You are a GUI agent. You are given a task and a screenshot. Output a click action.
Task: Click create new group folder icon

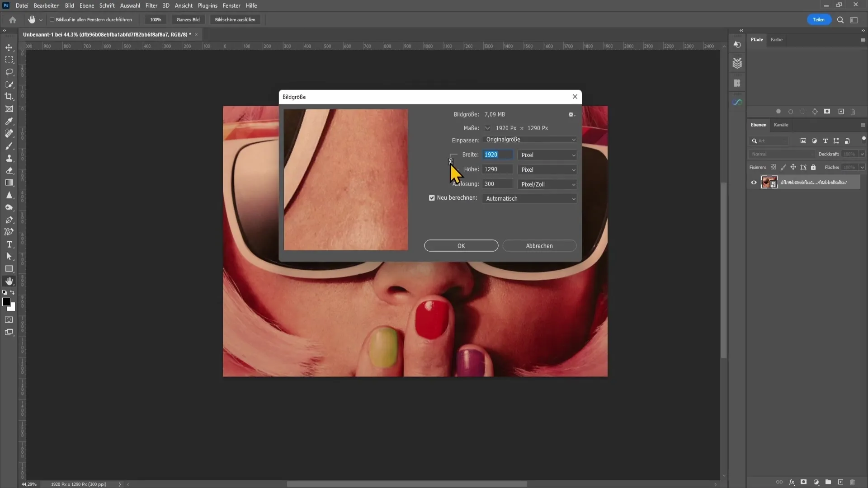828,482
